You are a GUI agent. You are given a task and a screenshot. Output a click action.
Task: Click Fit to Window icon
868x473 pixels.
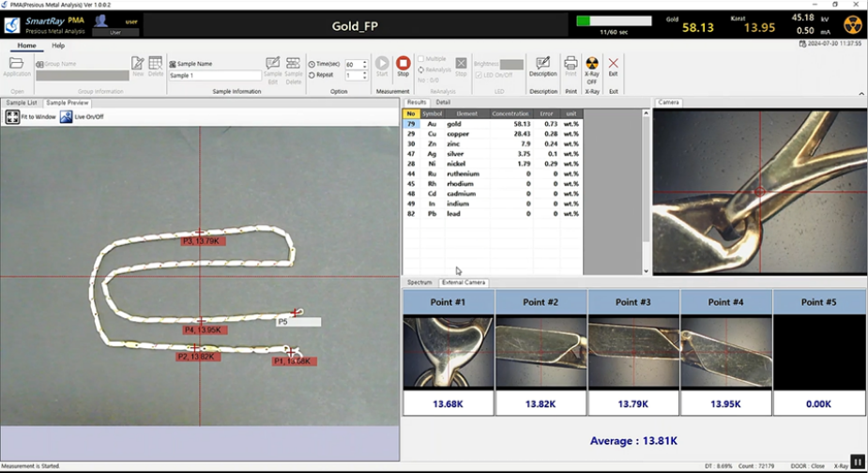tap(12, 117)
